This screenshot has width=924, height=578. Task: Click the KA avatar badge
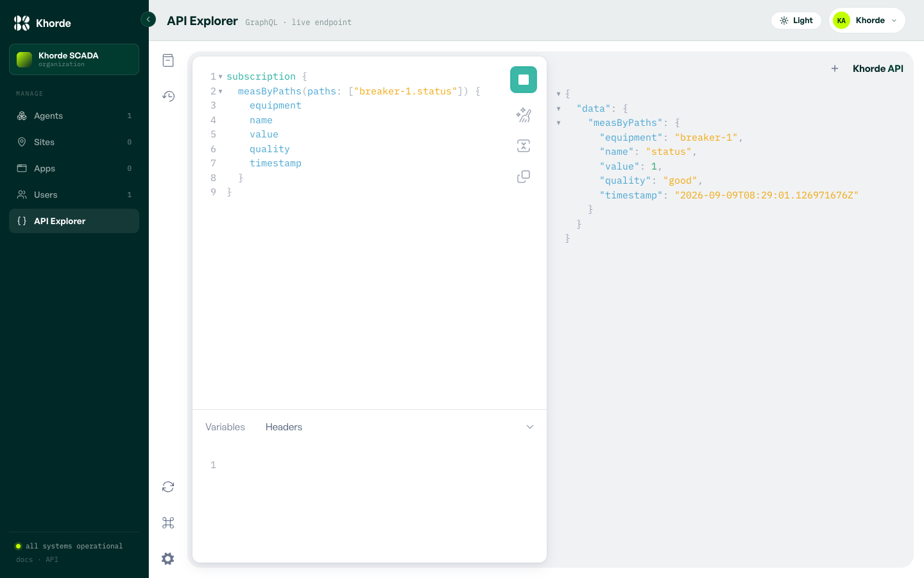[841, 21]
